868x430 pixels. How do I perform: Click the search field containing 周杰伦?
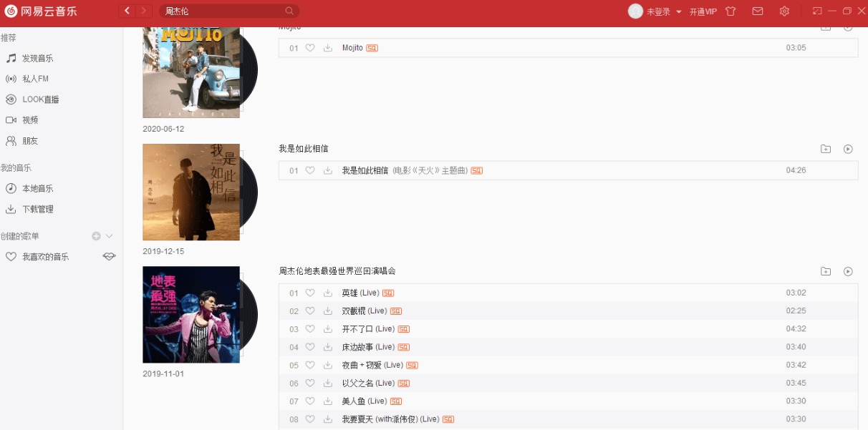(229, 11)
